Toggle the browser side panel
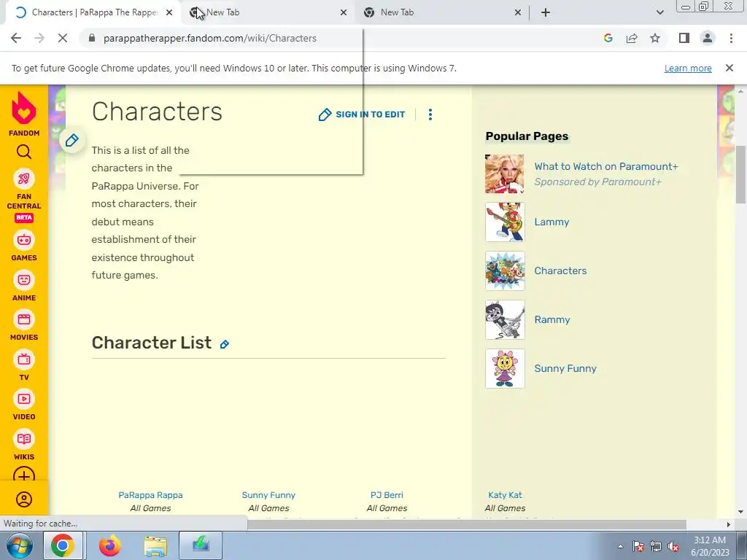Screen dimensions: 747x560 click(684, 38)
